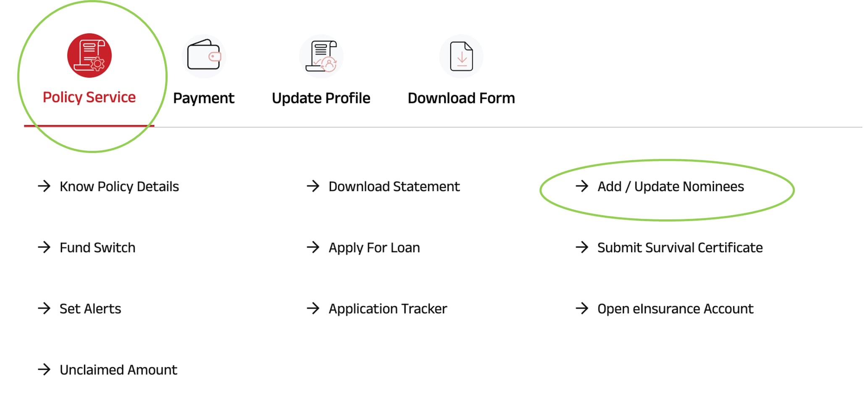The height and width of the screenshot is (419, 868).
Task: Click the Update Profile document icon
Action: pyautogui.click(x=321, y=56)
